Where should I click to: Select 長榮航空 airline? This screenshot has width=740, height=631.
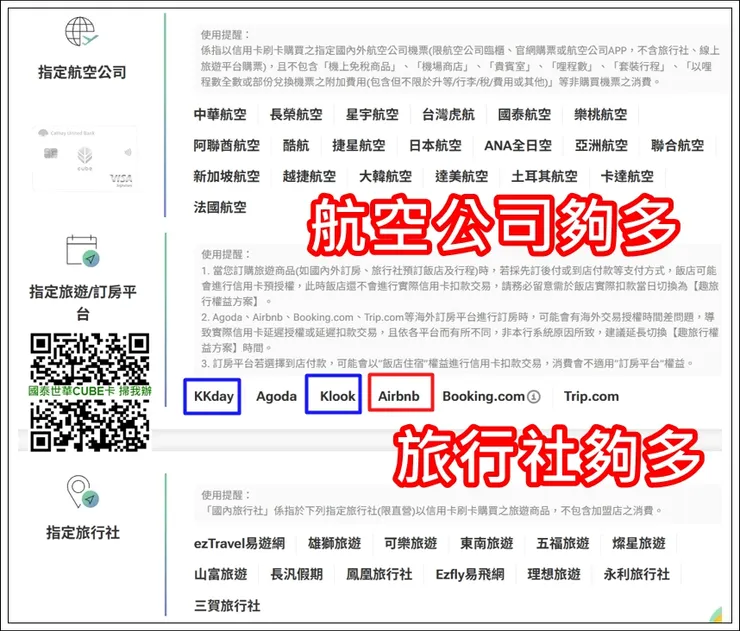(296, 115)
